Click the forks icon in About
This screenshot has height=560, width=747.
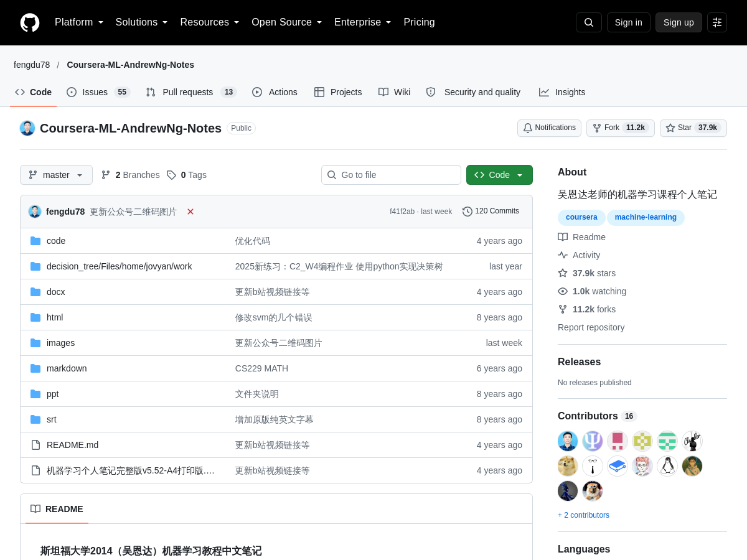(563, 309)
